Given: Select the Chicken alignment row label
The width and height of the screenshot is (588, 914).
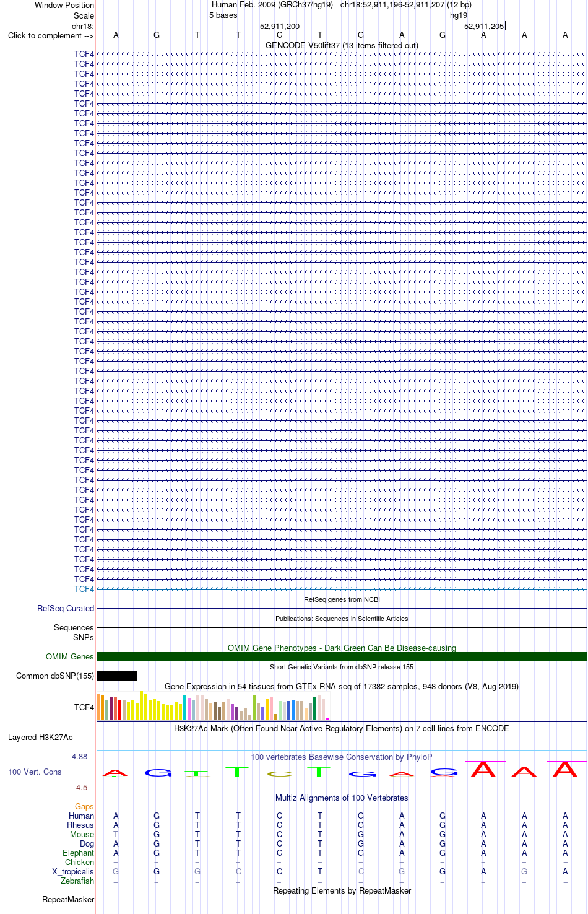Looking at the screenshot, I should [79, 862].
